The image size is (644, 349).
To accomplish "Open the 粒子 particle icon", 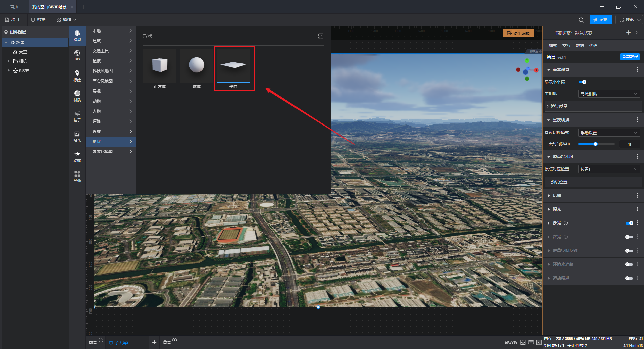I will pos(77,116).
